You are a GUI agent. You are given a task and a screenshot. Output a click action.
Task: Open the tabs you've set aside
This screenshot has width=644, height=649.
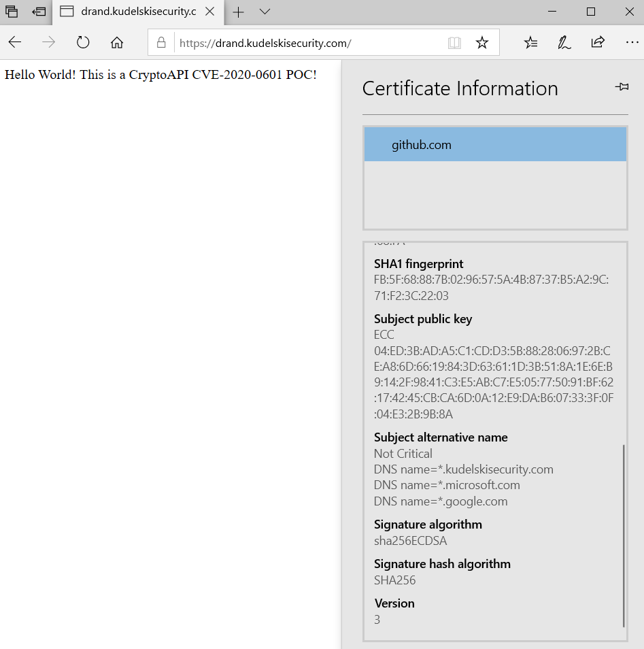[12, 12]
